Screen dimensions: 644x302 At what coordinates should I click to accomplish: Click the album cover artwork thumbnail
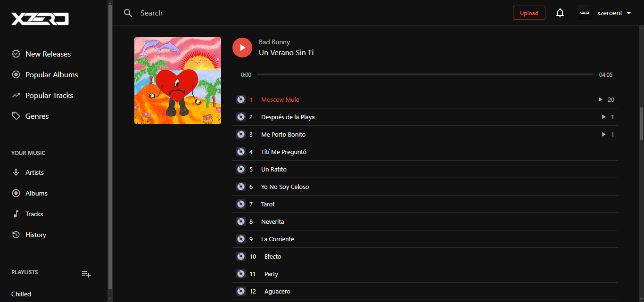pyautogui.click(x=178, y=81)
